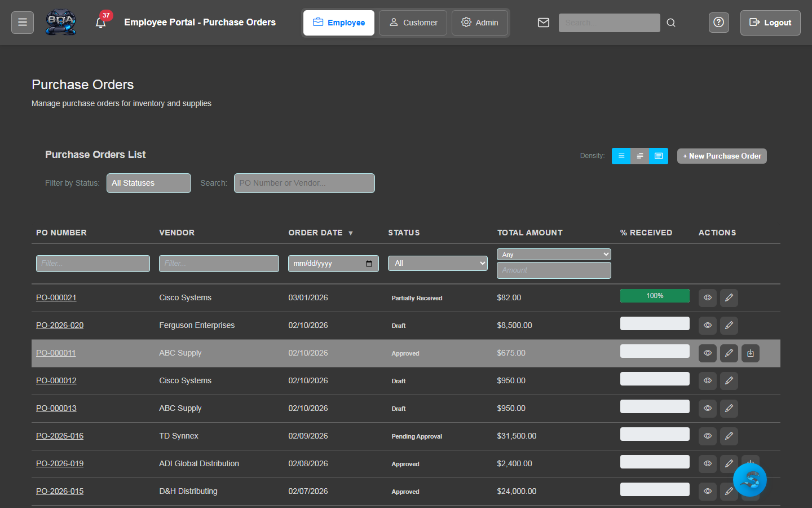
Task: Click the receive download icon for PO-000011
Action: [750, 353]
